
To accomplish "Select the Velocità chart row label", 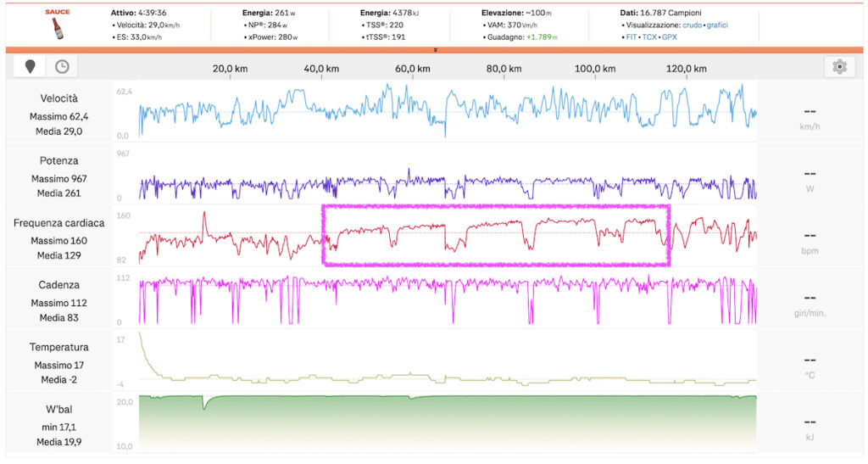I will coord(58,98).
